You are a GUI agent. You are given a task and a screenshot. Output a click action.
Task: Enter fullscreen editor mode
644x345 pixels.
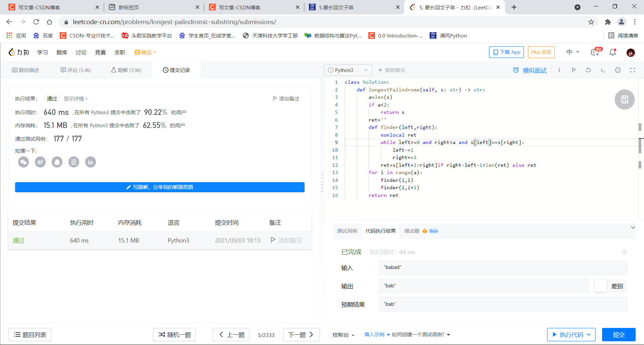[x=633, y=70]
